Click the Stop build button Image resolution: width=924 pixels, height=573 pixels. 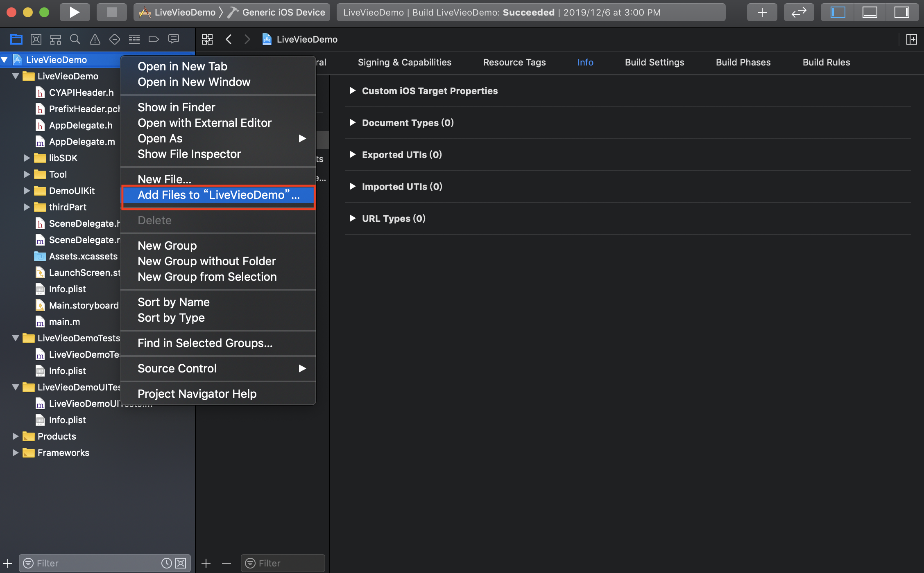[x=111, y=12]
